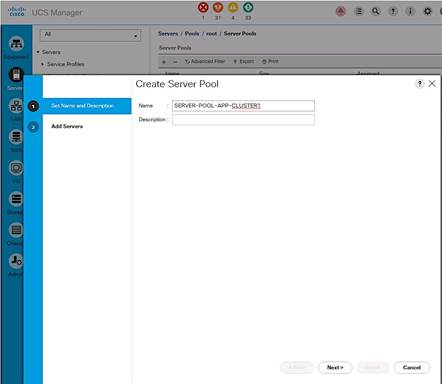
Task: Open the All filter dropdown
Action: pyautogui.click(x=90, y=35)
